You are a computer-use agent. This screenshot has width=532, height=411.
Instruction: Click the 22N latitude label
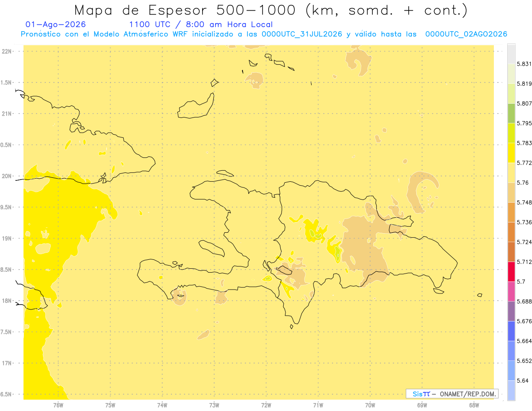click(x=7, y=51)
